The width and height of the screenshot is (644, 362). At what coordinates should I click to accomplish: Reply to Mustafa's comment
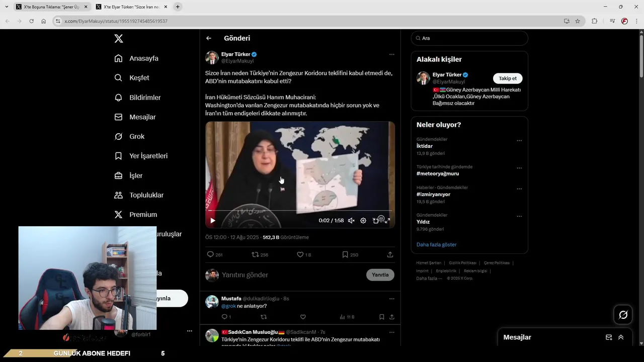coord(226,317)
